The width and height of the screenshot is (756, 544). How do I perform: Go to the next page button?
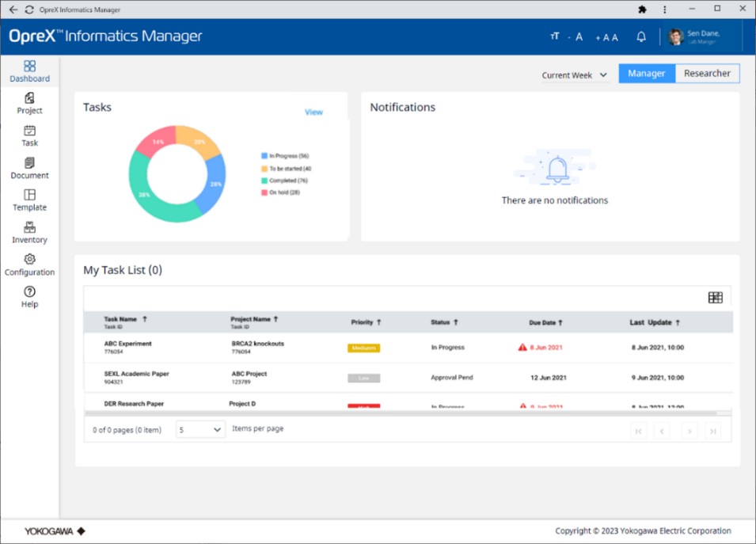(x=689, y=432)
